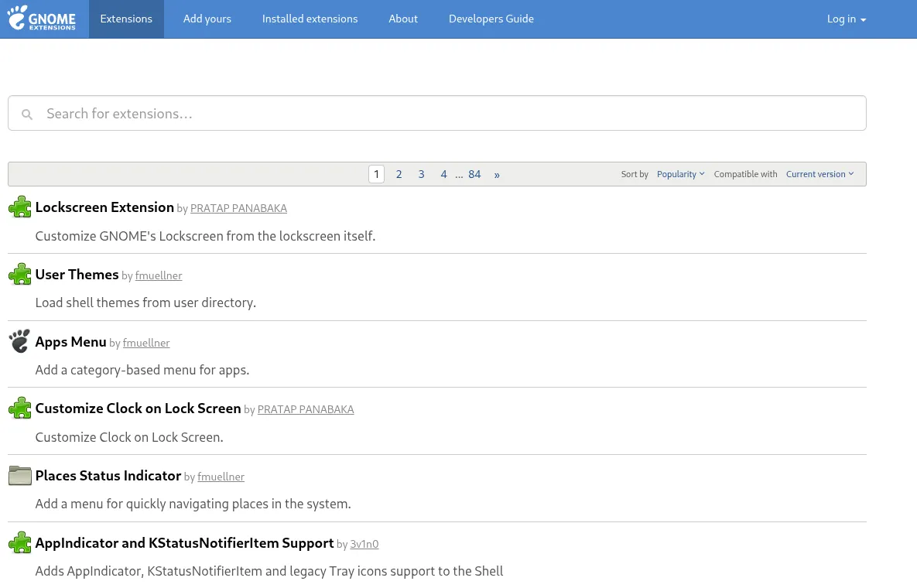The image size is (917, 588).
Task: Click the Customize Clock on Lock Screen icon
Action: pyautogui.click(x=19, y=408)
